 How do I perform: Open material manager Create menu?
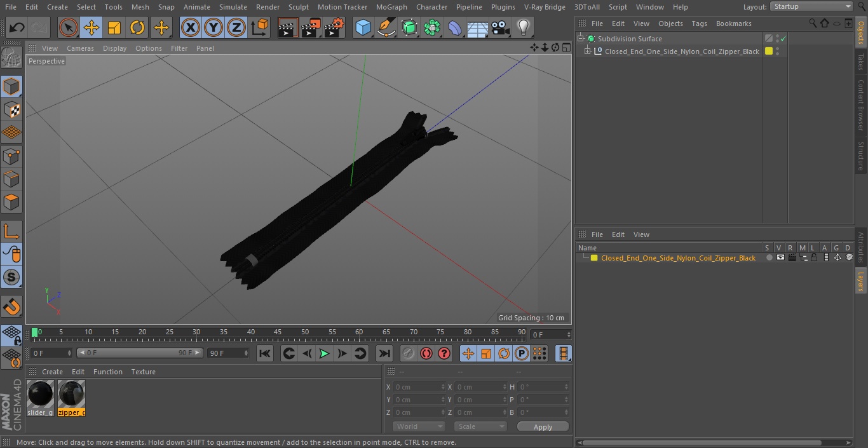point(52,372)
